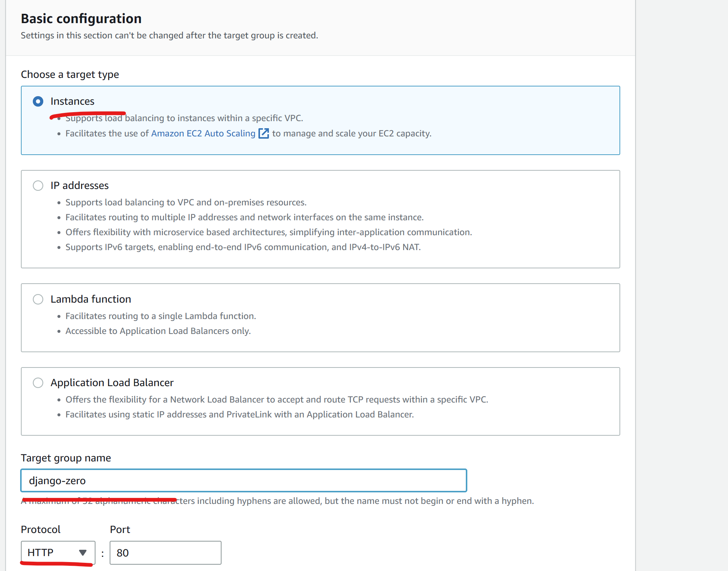Click in the Target group name field
The height and width of the screenshot is (571, 728).
[243, 480]
